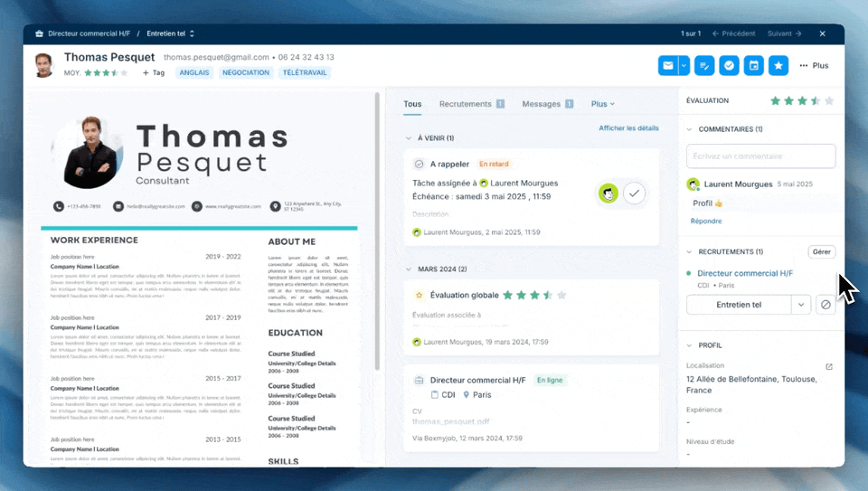Viewport: 868px width, 491px height.
Task: Close the candidate panel with X
Action: tap(823, 33)
